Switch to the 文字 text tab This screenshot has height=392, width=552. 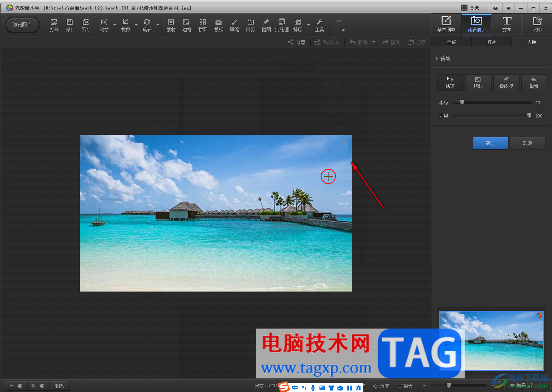pos(507,25)
